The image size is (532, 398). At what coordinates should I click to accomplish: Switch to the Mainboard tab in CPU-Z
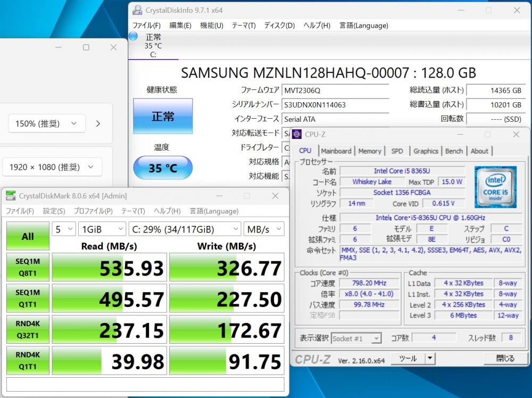point(336,151)
